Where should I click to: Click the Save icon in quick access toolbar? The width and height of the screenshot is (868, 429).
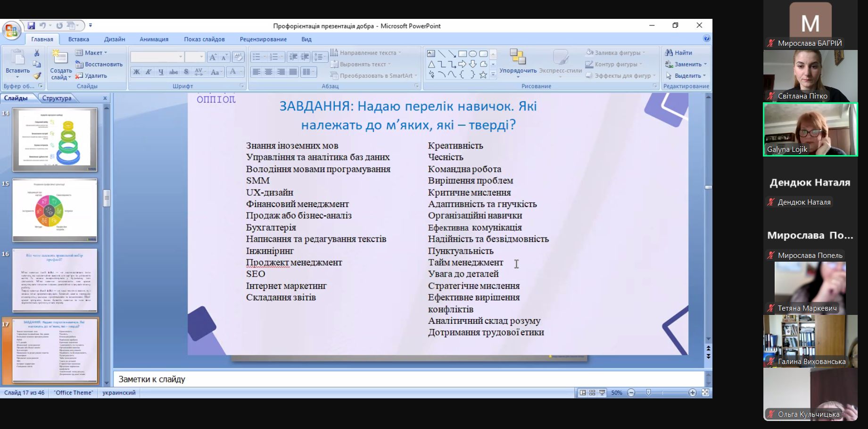click(31, 26)
